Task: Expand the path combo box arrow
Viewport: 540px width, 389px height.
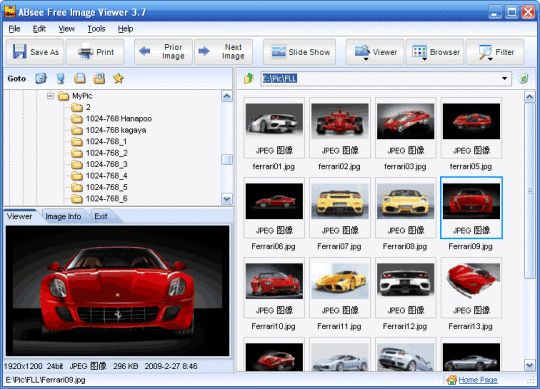Action: (x=505, y=78)
